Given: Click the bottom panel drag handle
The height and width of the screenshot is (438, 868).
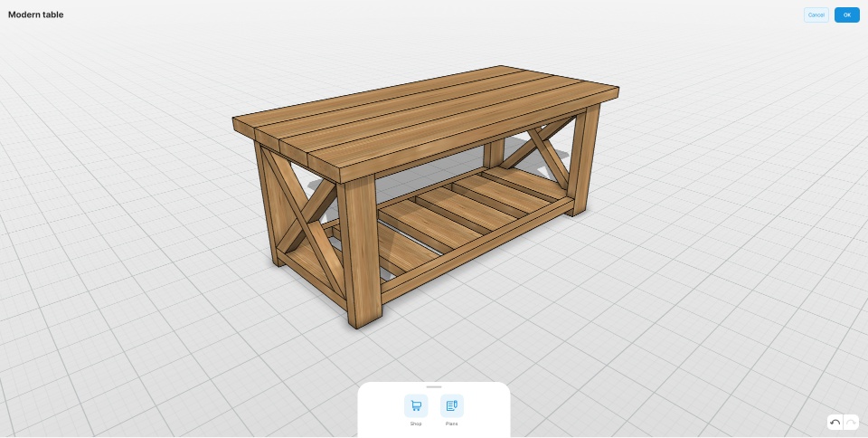Looking at the screenshot, I should coord(434,387).
